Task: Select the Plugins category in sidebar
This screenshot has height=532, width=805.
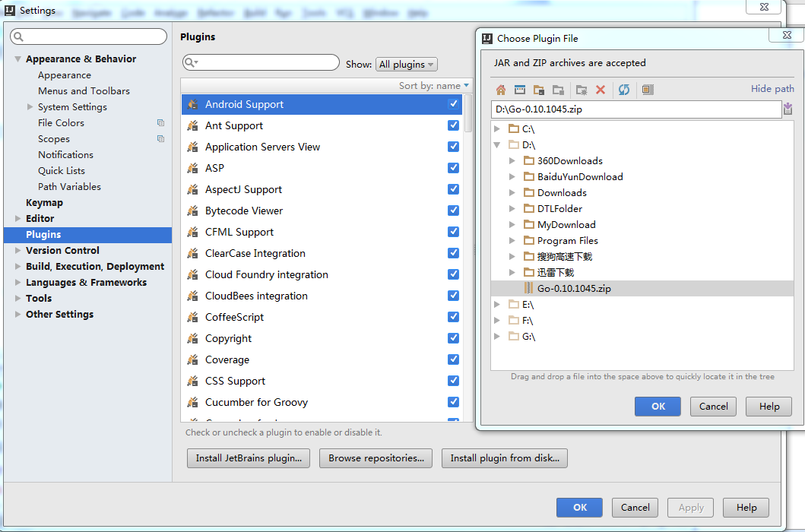Action: point(87,235)
